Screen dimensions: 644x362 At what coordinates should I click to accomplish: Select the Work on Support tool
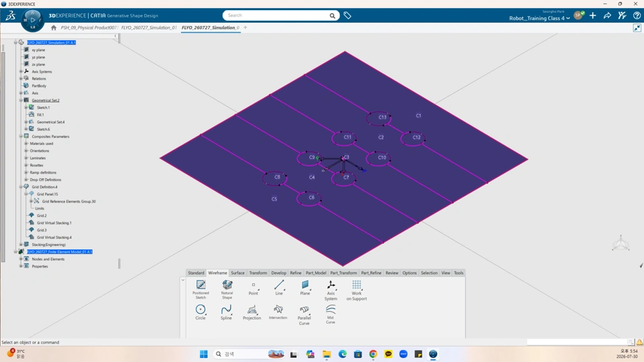(356, 290)
